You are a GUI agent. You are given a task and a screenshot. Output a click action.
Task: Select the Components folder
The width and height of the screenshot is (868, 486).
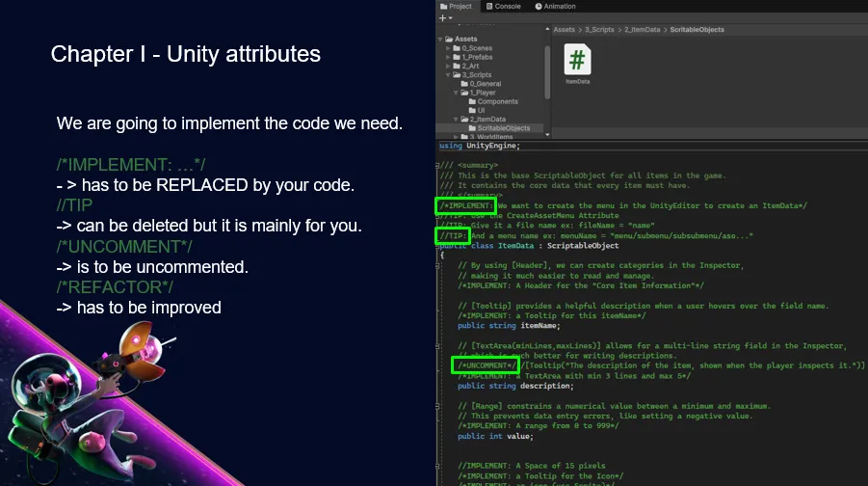[493, 101]
